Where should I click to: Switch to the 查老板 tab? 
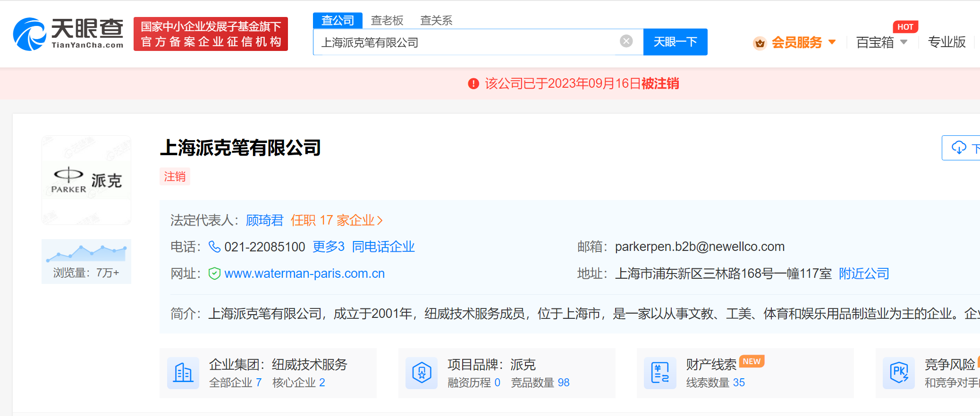pos(387,20)
